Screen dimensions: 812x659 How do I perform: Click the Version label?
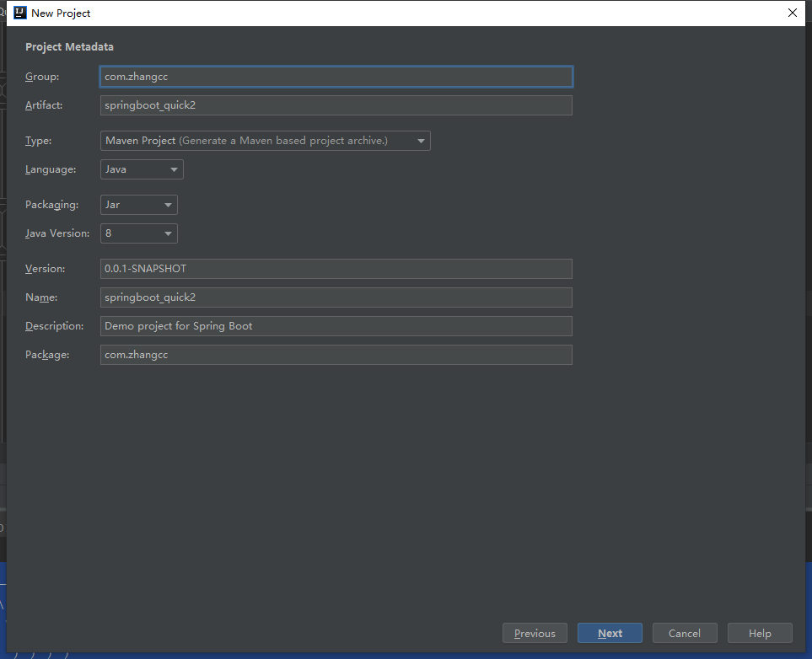(x=45, y=269)
